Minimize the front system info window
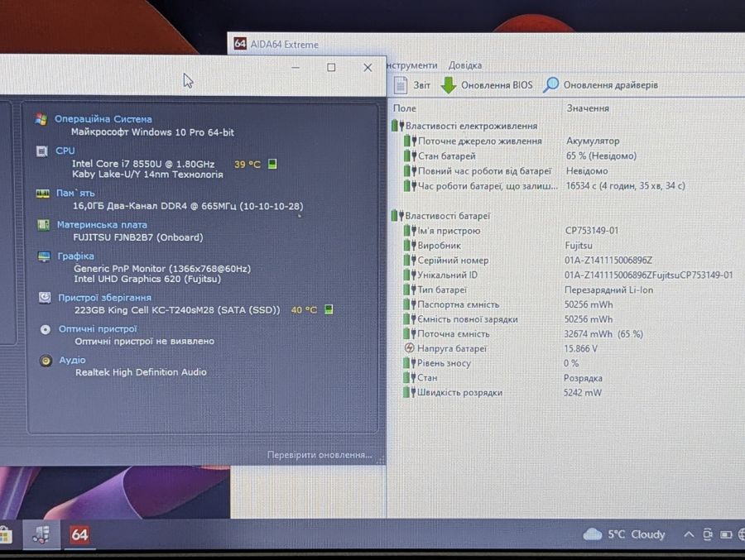The width and height of the screenshot is (745, 560). (x=295, y=68)
